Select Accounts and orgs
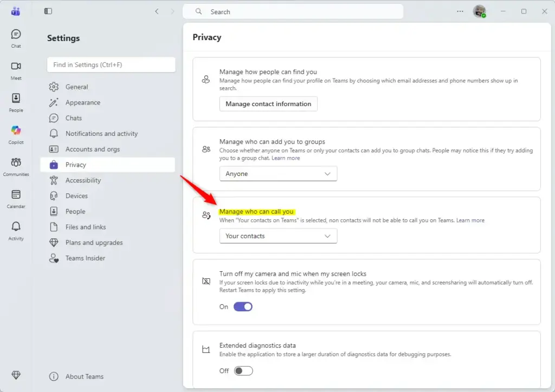Screen dimensions: 555x392 pos(108,149)
